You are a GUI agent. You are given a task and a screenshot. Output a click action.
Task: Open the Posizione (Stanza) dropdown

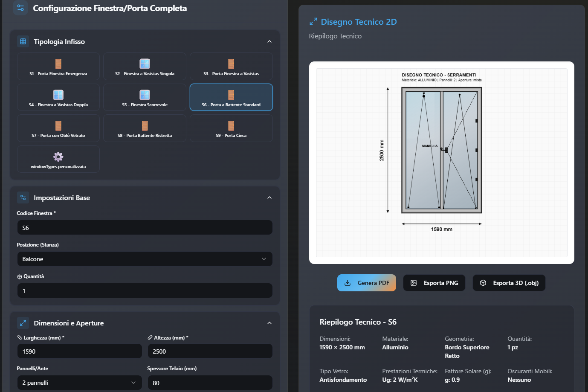pos(145,259)
